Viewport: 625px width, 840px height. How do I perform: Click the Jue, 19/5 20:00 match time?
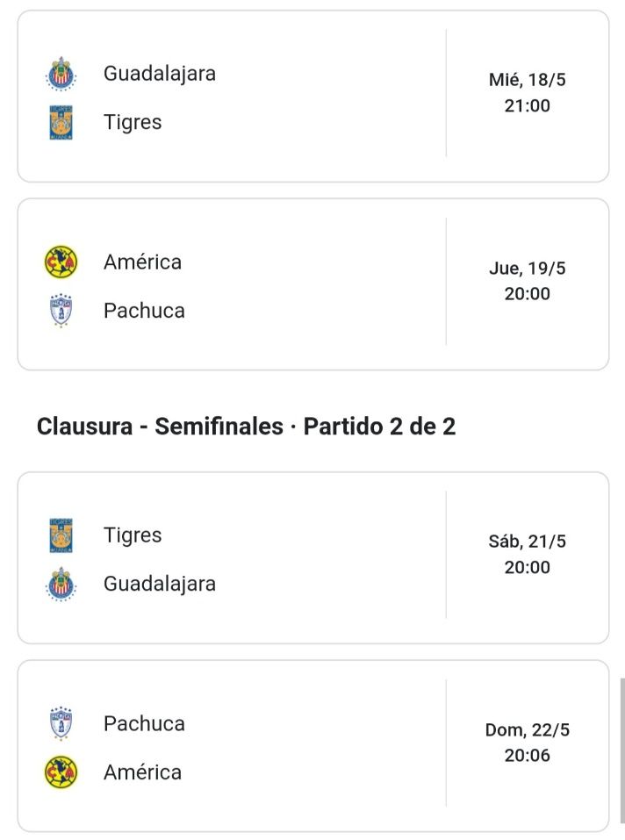pyautogui.click(x=527, y=281)
